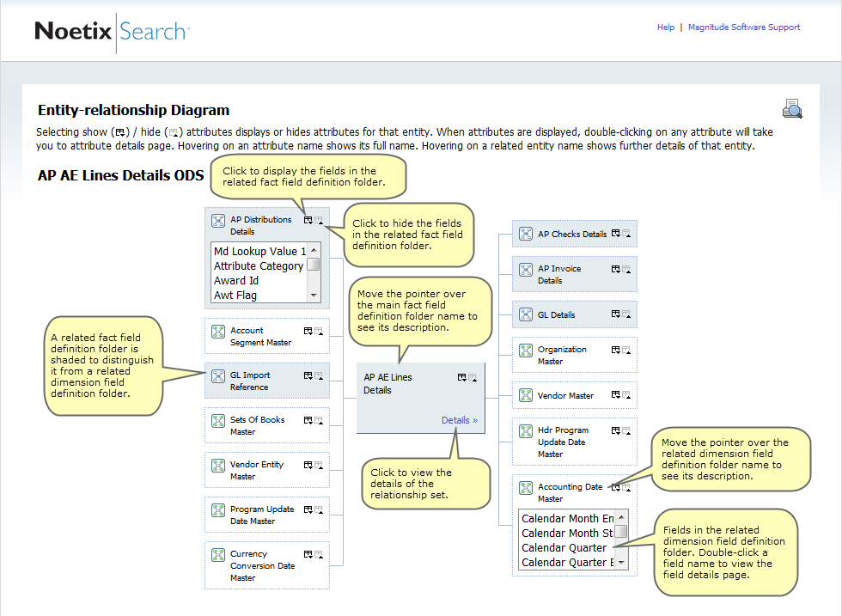Show attributes for GL Details

(x=615, y=314)
